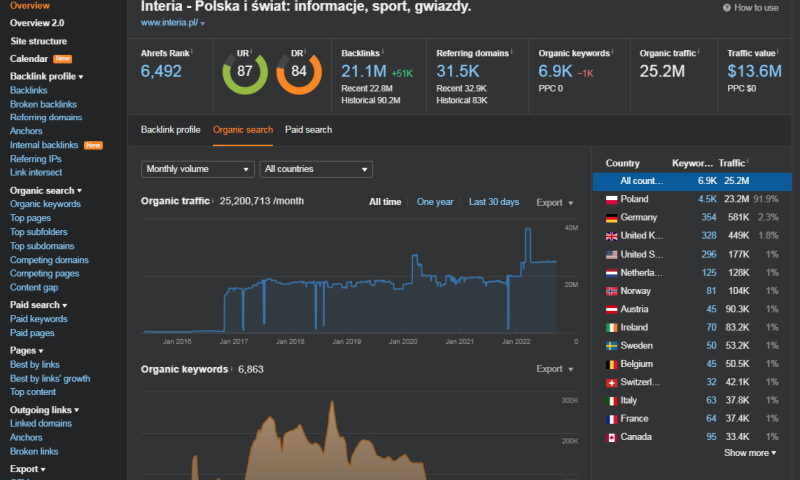Select the All time range
This screenshot has width=800, height=480.
(x=385, y=202)
